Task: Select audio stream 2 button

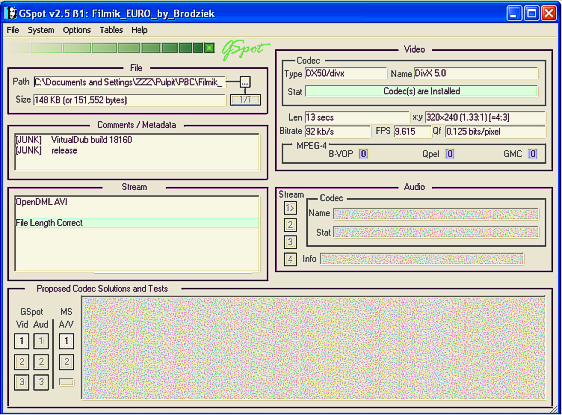Action: pos(290,225)
